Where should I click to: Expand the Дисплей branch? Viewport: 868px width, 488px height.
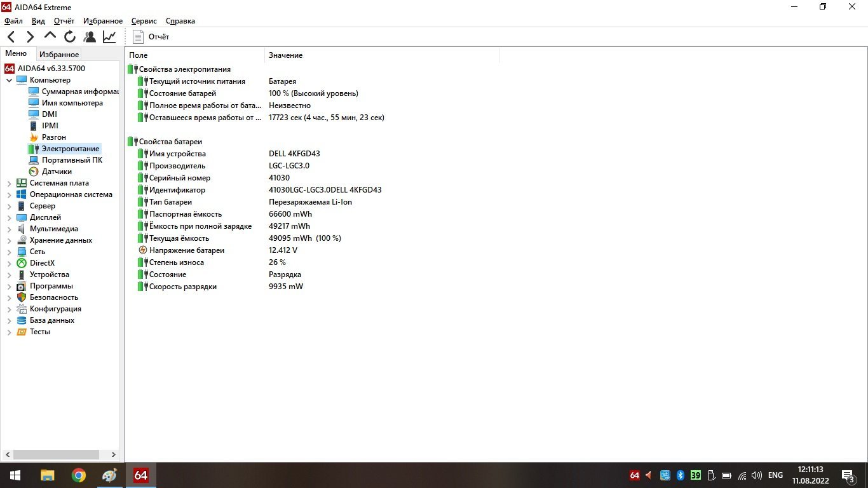tap(9, 217)
